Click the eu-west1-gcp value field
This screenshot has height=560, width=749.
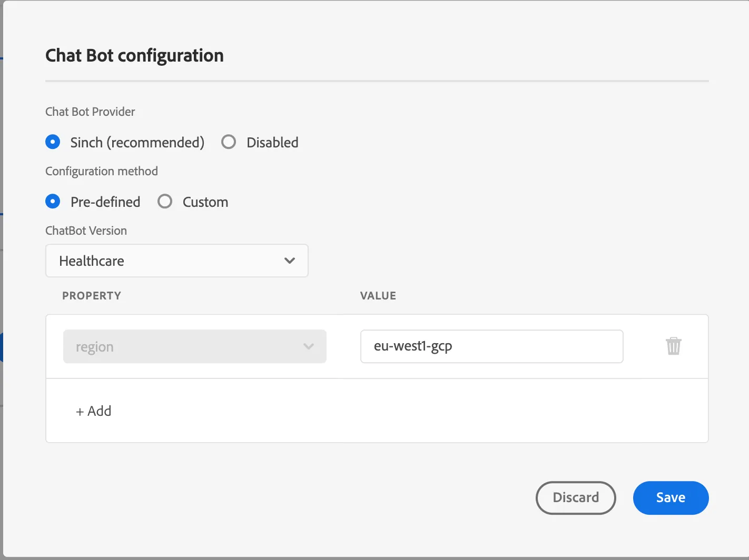[492, 346]
